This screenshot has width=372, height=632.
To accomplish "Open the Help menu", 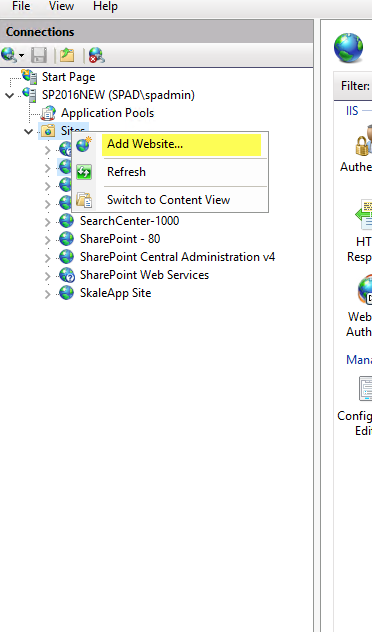I will tap(105, 6).
